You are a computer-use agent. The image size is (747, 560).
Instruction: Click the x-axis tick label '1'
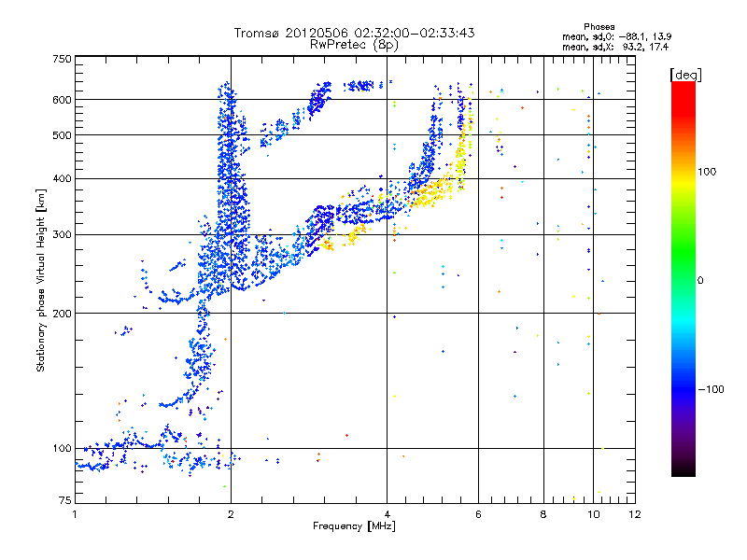75,514
